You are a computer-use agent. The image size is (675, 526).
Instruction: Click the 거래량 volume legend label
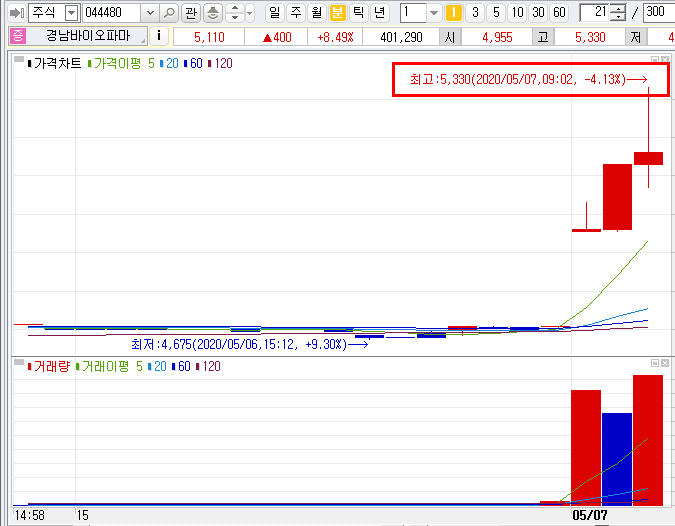(51, 366)
